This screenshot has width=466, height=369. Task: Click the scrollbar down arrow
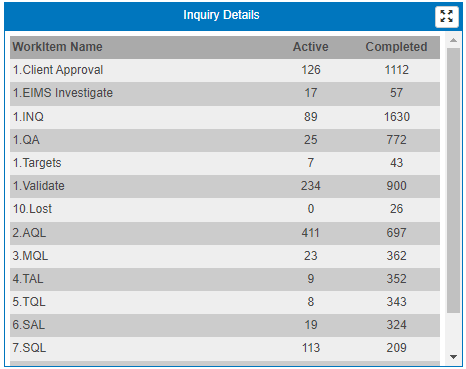(x=453, y=357)
